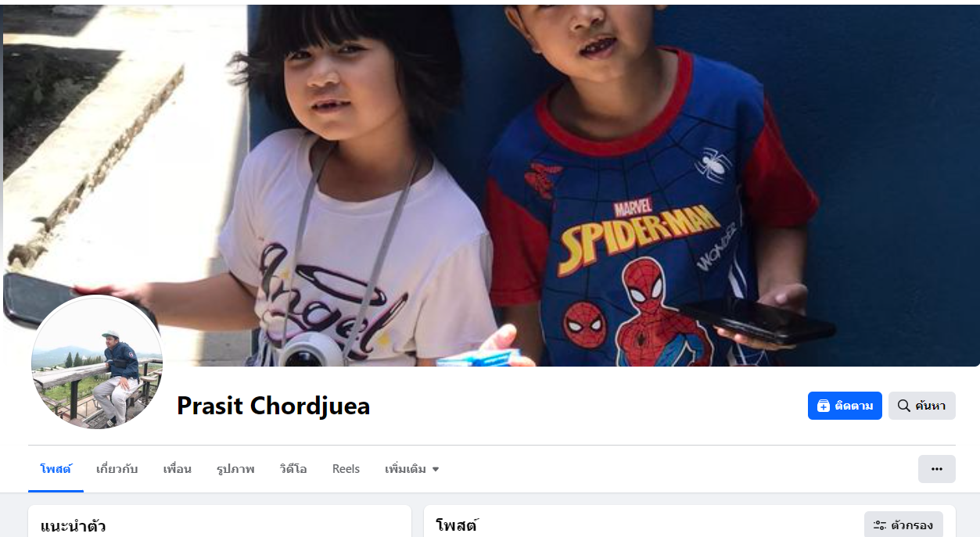
Task: Open the cover photo of two children
Action: coord(491,185)
